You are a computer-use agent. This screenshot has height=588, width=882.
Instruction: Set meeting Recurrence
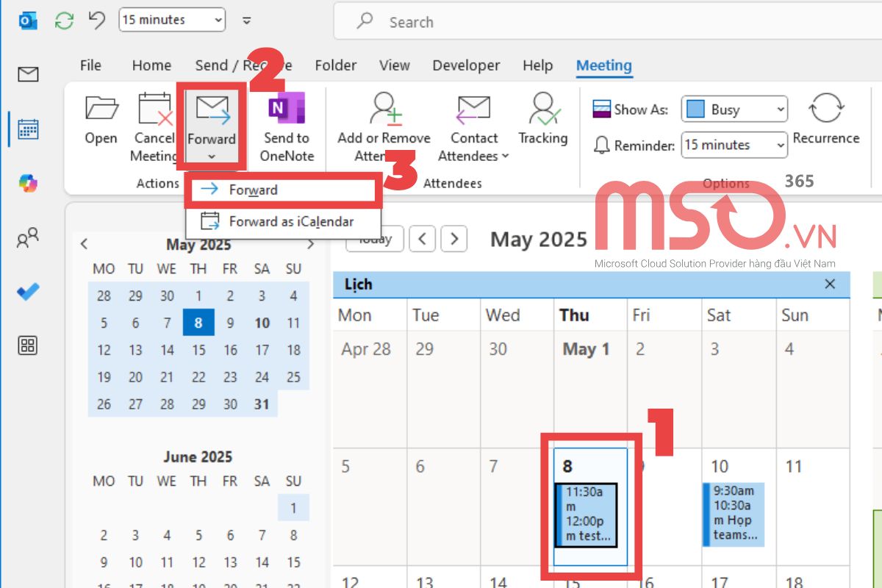826,120
